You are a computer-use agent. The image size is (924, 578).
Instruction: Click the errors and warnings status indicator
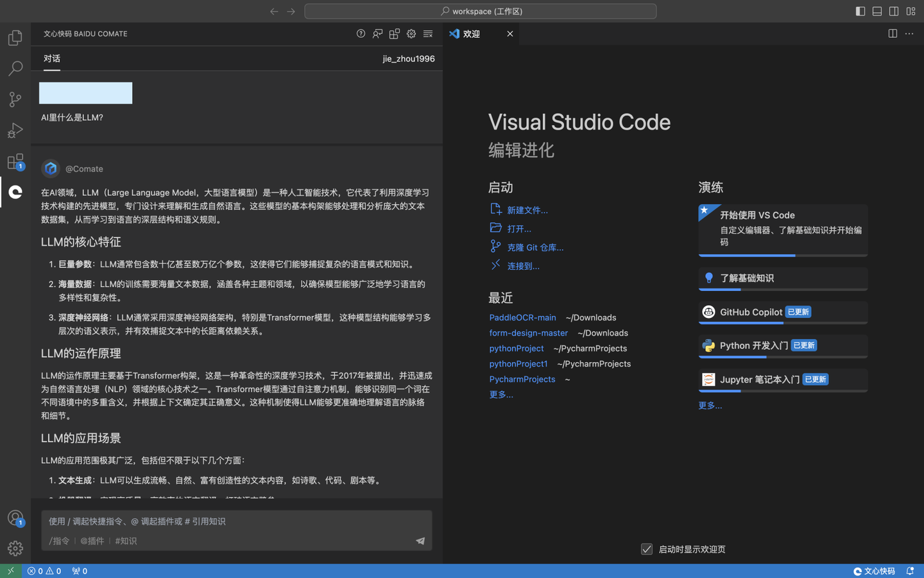44,571
